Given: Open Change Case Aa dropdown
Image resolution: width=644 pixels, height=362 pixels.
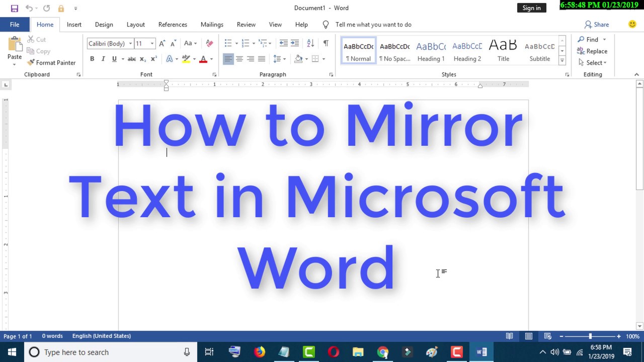Looking at the screenshot, I should point(190,44).
